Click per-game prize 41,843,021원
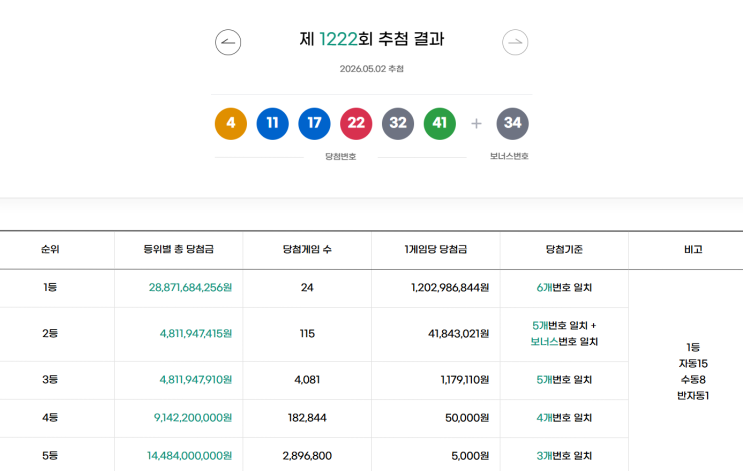The height and width of the screenshot is (471, 743). click(459, 334)
